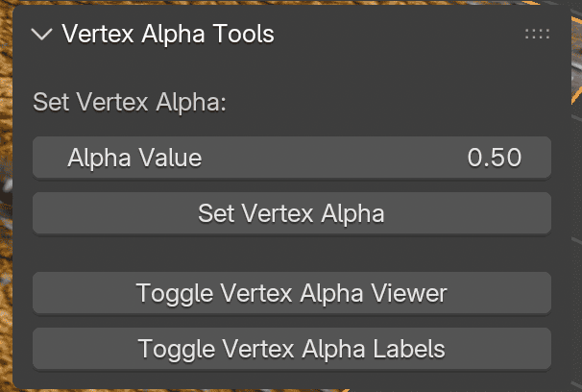This screenshot has width=582, height=392.
Task: Toggle Vertex Alpha Labels display
Action: [x=292, y=348]
